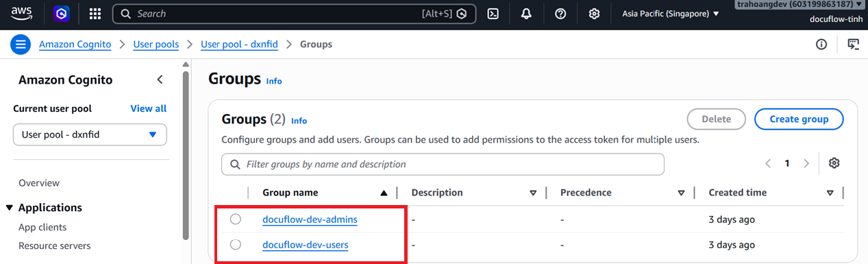Open Info link beside Groups heading
Screen dimensions: 868x264
coord(274,81)
